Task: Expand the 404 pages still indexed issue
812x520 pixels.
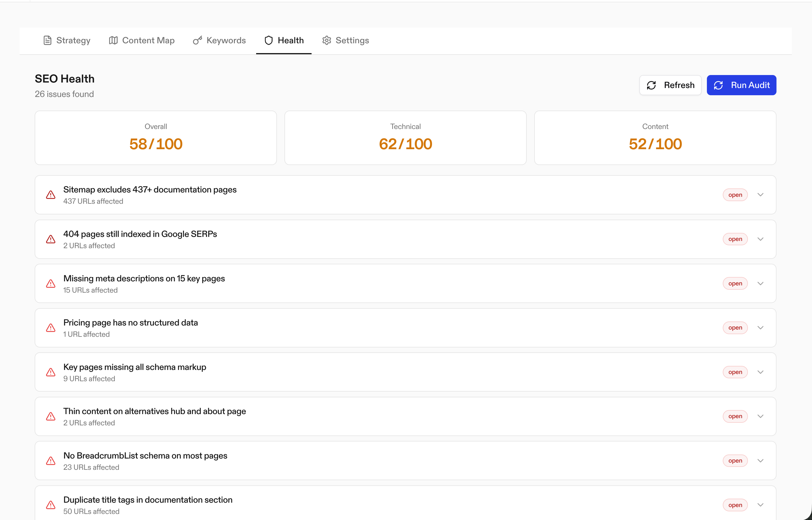Action: coord(760,239)
